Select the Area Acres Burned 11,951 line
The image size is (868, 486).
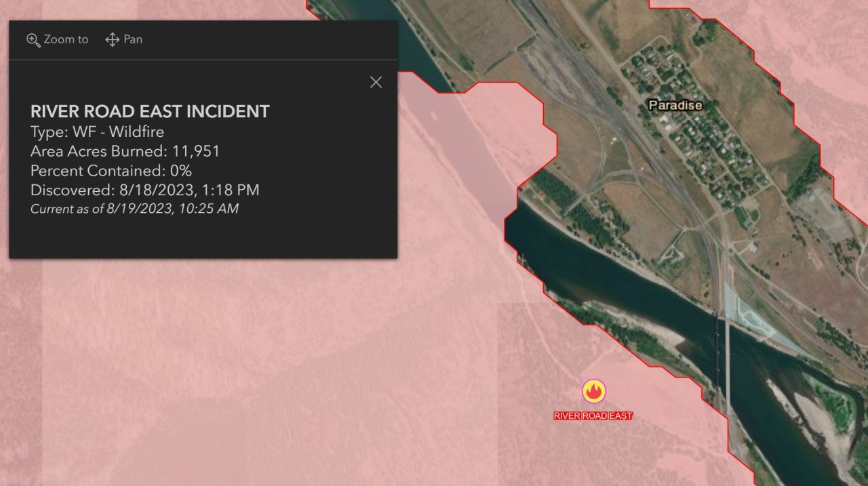point(125,151)
